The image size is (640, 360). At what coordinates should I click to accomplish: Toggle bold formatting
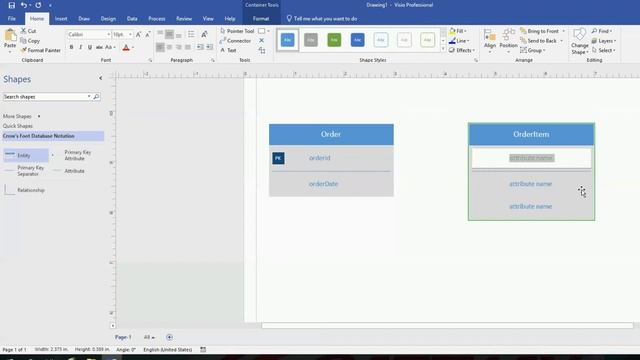71,47
